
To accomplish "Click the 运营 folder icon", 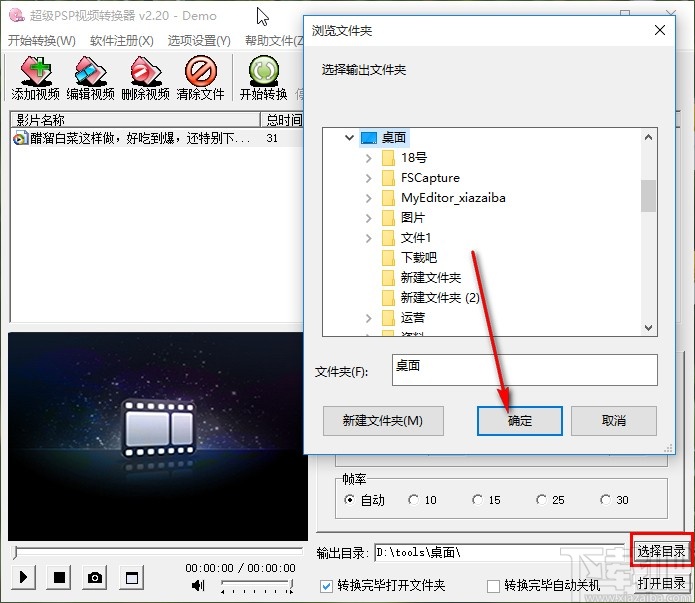I will (388, 317).
